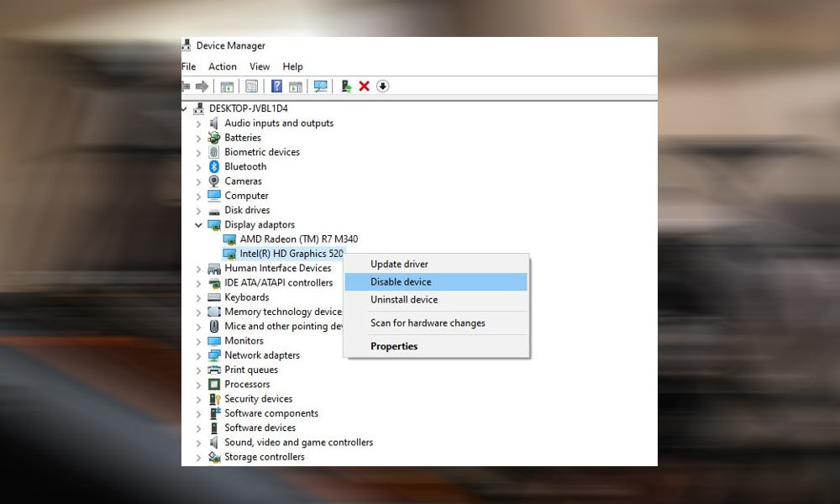
Task: Choose Properties from context menu
Action: 436,346
